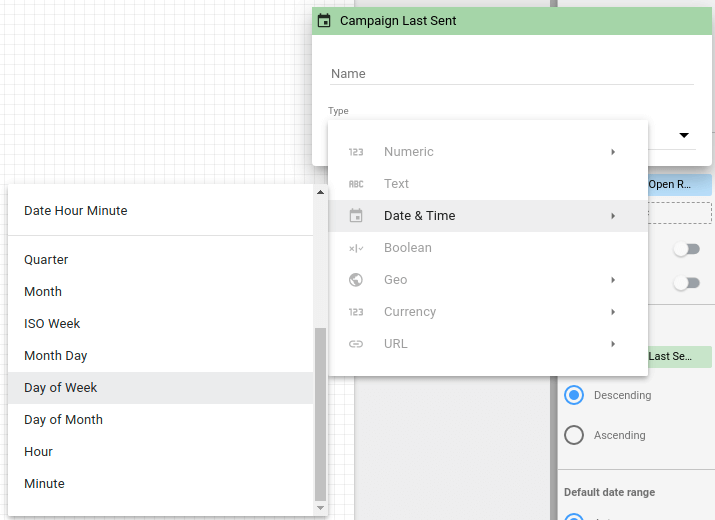This screenshot has width=715, height=520.
Task: Click the 123 icon next to Numeric
Action: point(356,152)
